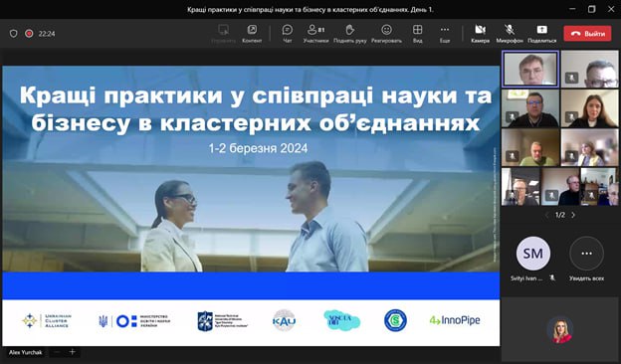Show the Участники list
The image size is (621, 364).
315,34
